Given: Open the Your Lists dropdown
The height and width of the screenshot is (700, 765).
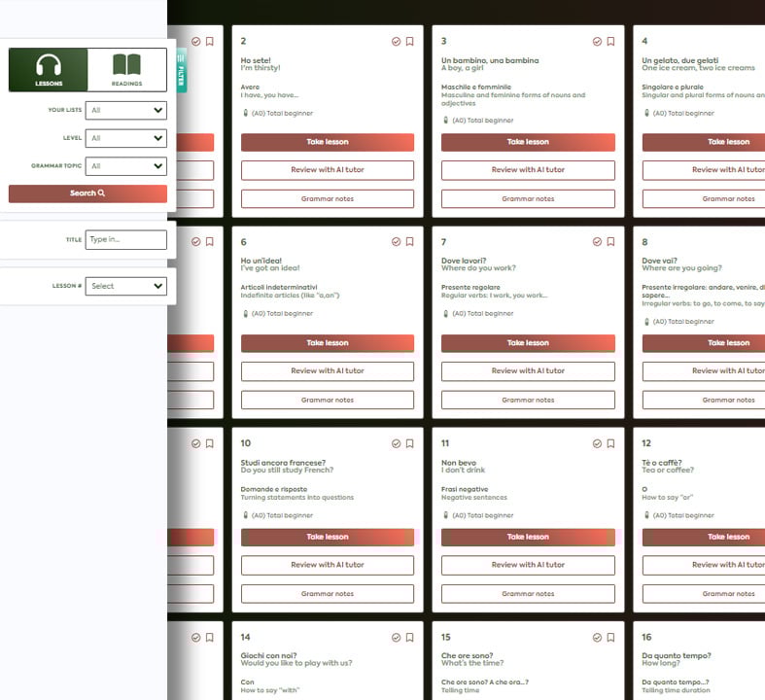Looking at the screenshot, I should [x=125, y=111].
